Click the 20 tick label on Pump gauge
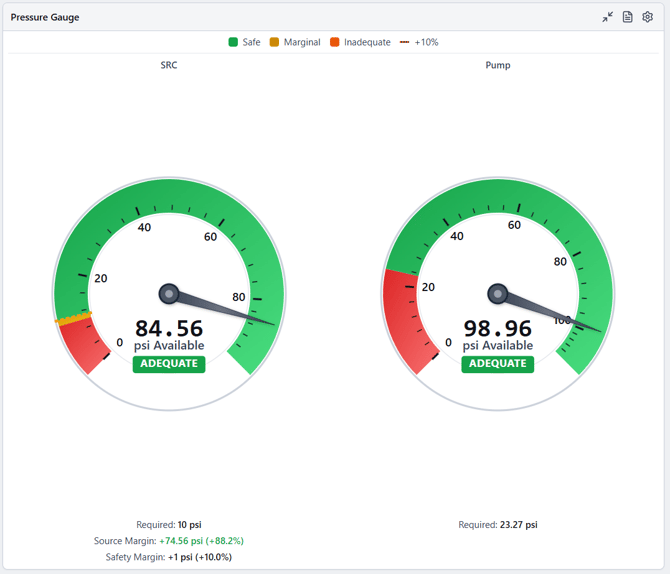Viewport: 670px width, 574px height. tap(428, 287)
